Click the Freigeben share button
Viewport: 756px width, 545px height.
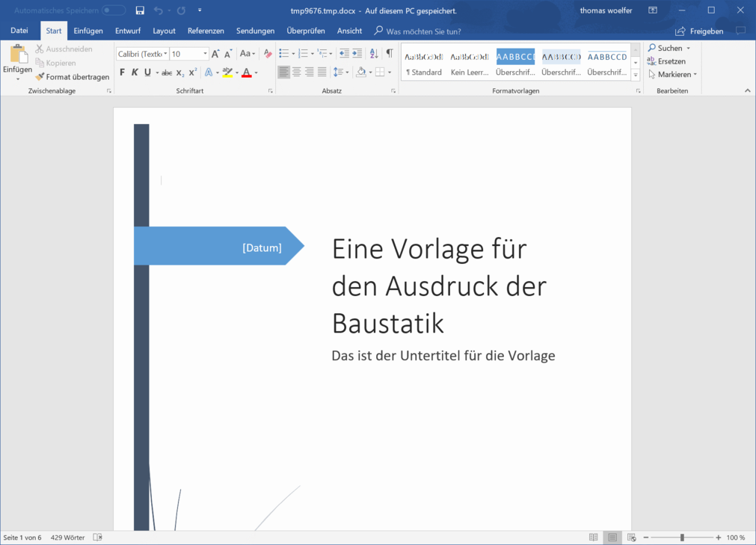(699, 31)
